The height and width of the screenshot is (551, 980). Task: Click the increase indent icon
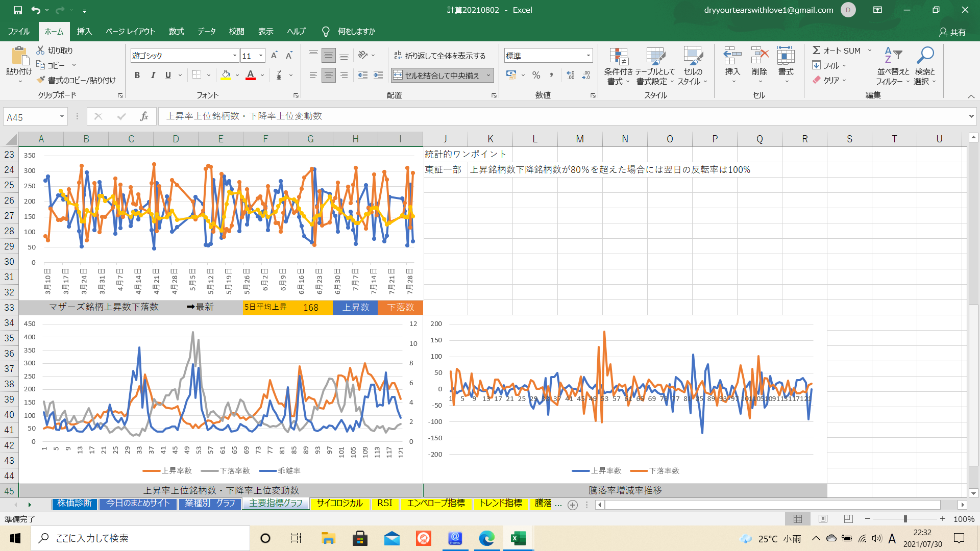point(378,76)
